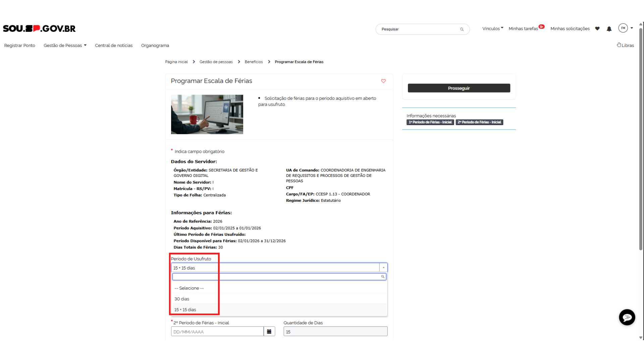The height and width of the screenshot is (362, 644).
Task: Open the calendar picker for 2º Período
Action: coord(269,331)
